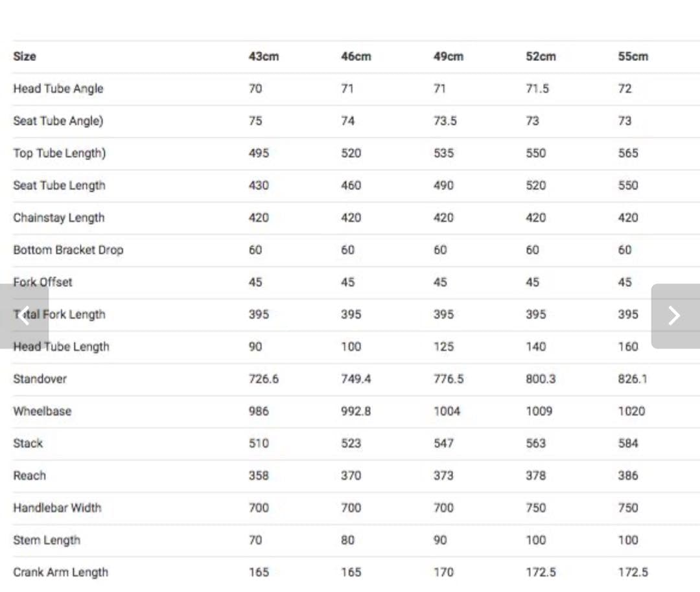Click the Handlebar Width row label
The width and height of the screenshot is (700, 592).
(57, 508)
